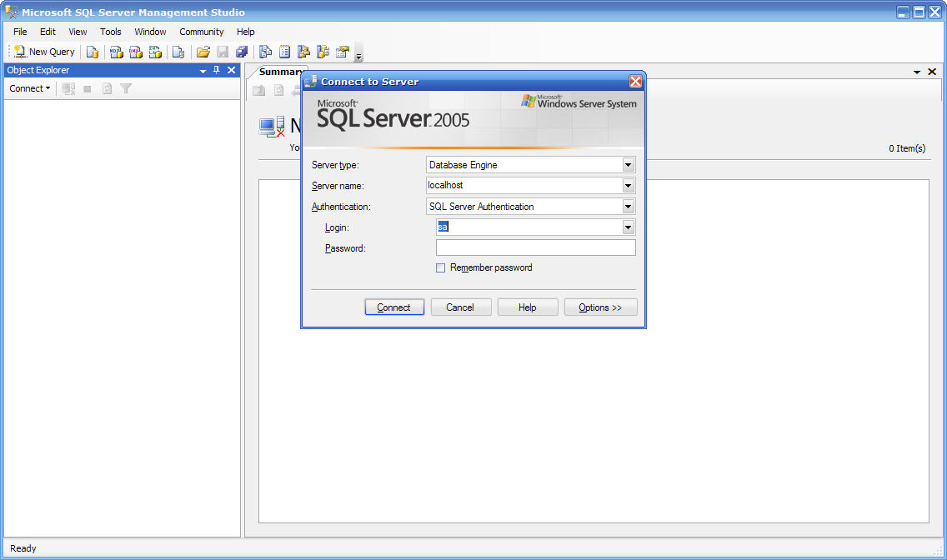
Task: Expand the Server type dropdown
Action: tap(628, 165)
